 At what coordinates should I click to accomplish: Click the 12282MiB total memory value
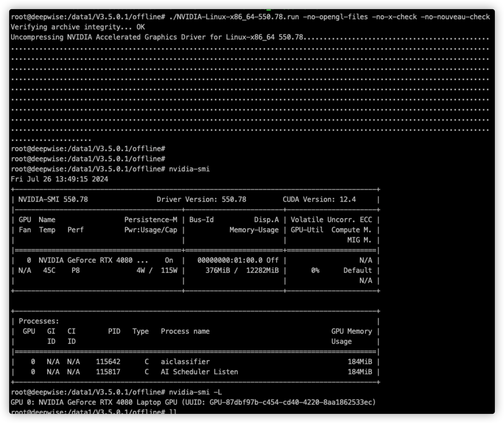click(x=262, y=270)
